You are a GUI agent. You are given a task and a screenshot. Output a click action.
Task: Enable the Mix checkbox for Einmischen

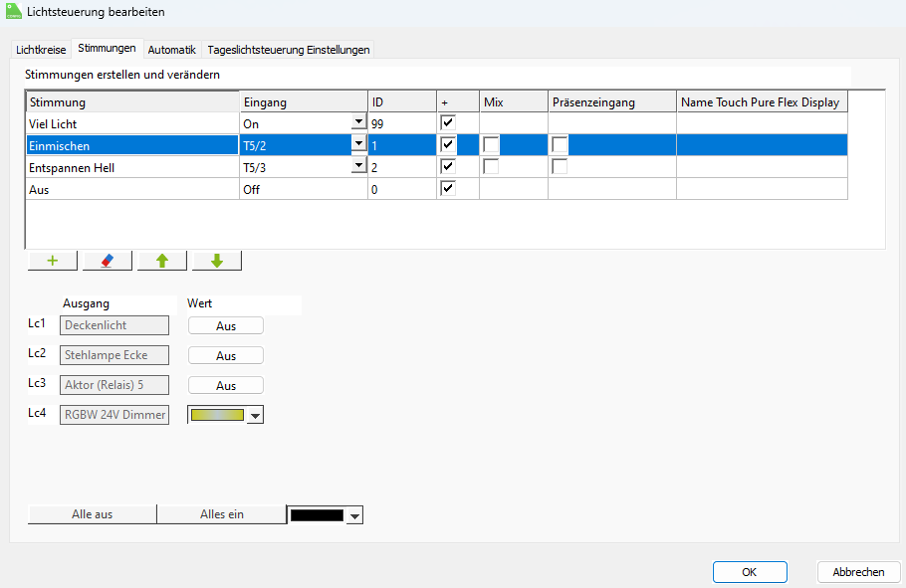[x=491, y=145]
